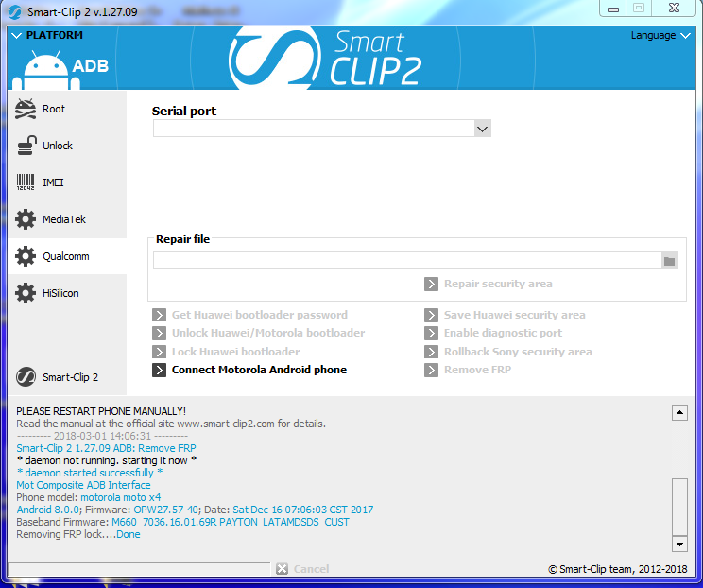Minimize the Smart-Clip 2 window
The image size is (703, 588).
(x=613, y=9)
